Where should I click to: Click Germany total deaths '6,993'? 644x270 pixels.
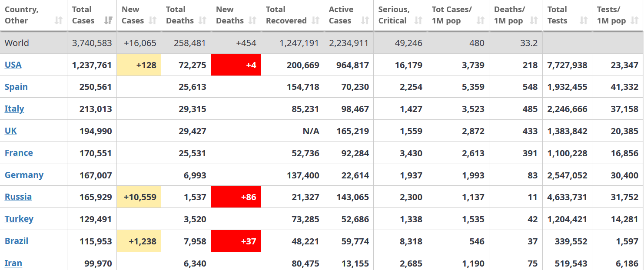coord(195,175)
